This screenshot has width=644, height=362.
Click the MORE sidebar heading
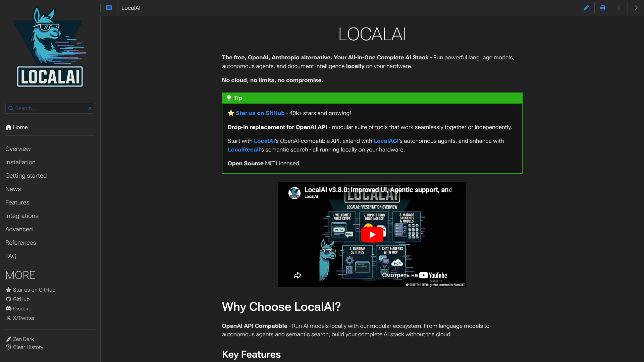click(20, 275)
